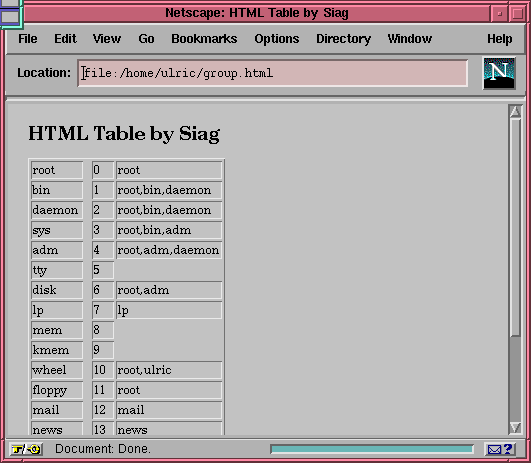Click the iconify button in title bar
Image resolution: width=531 pixels, height=463 pixels.
click(x=499, y=14)
